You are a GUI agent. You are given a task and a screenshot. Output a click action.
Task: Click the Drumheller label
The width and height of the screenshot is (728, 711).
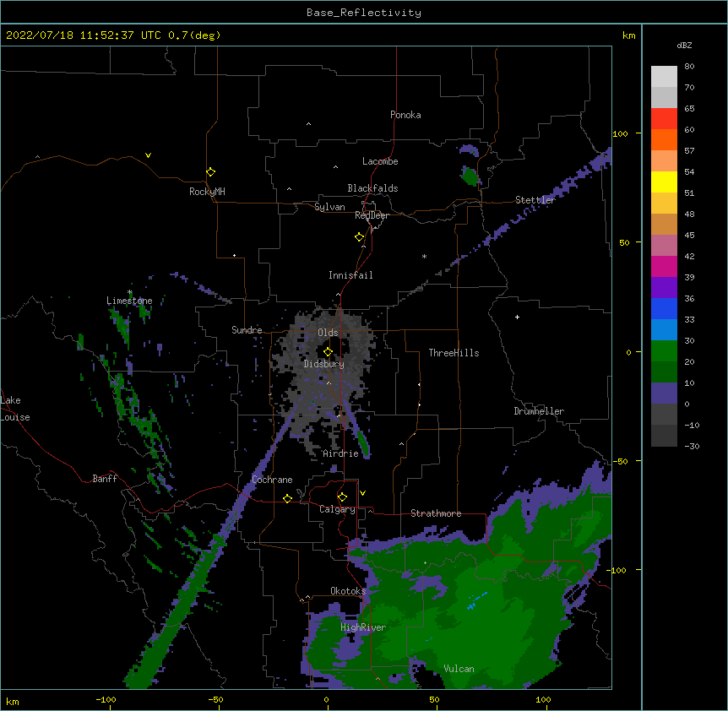[x=539, y=411]
